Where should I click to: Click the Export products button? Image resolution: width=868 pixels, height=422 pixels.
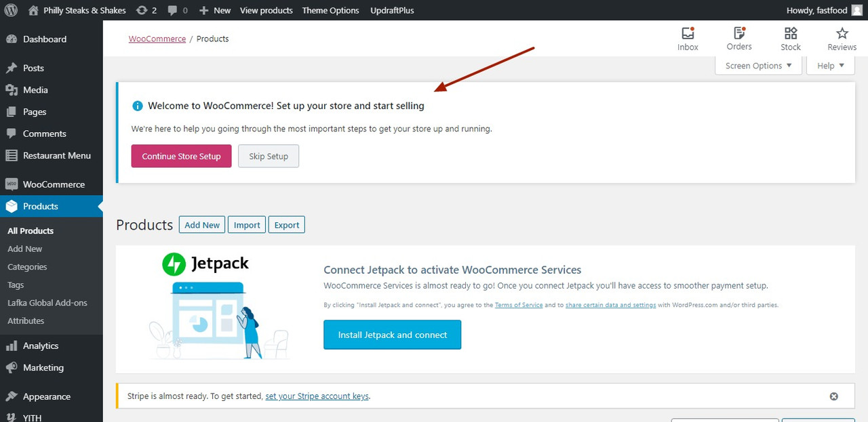(287, 225)
